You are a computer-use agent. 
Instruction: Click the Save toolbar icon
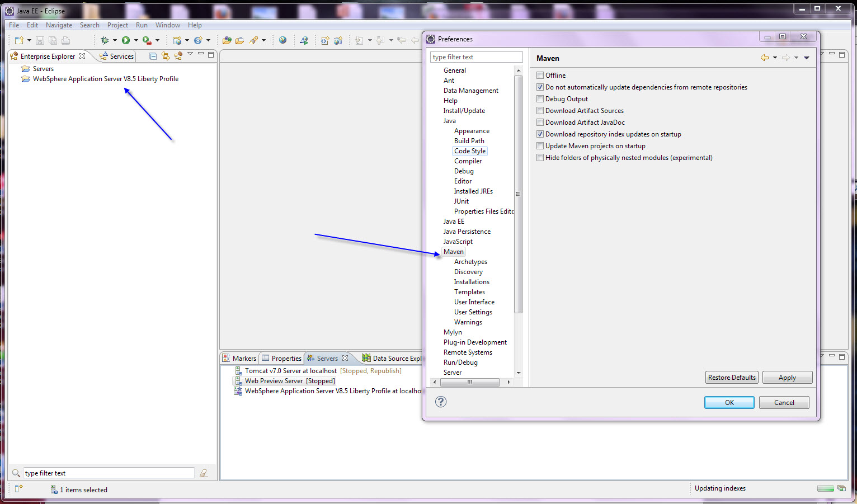[40, 40]
